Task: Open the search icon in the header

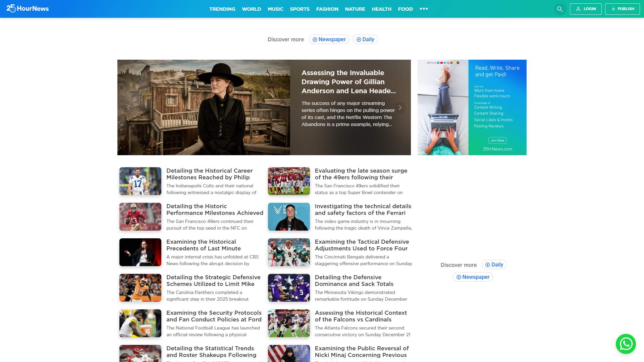Action: [559, 9]
